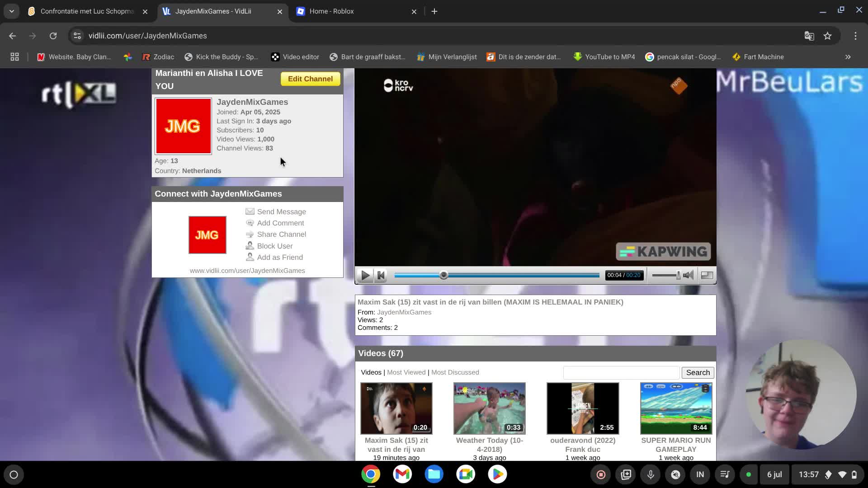The height and width of the screenshot is (488, 868).
Task: Click the Add Comment bubble icon
Action: click(x=250, y=223)
